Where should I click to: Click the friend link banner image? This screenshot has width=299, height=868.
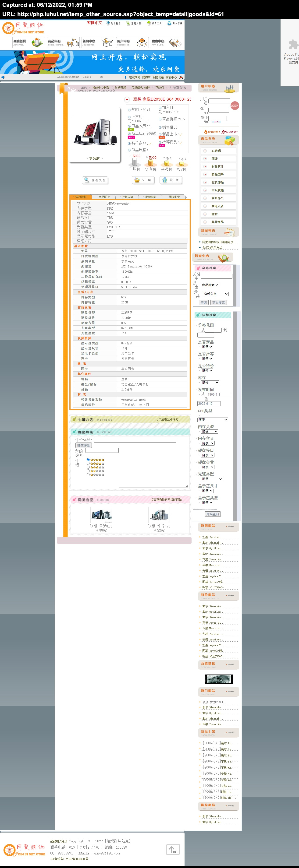click(x=219, y=679)
